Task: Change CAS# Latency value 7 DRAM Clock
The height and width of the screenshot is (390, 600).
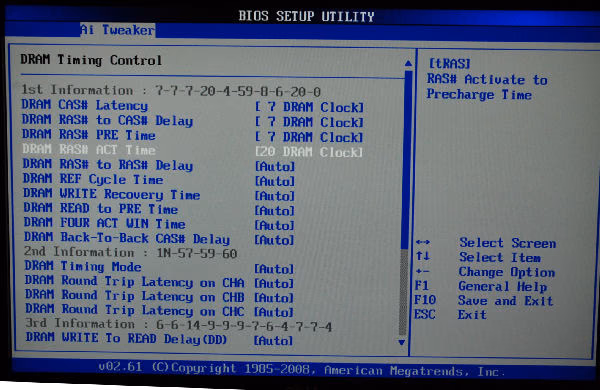Action: click(x=309, y=108)
